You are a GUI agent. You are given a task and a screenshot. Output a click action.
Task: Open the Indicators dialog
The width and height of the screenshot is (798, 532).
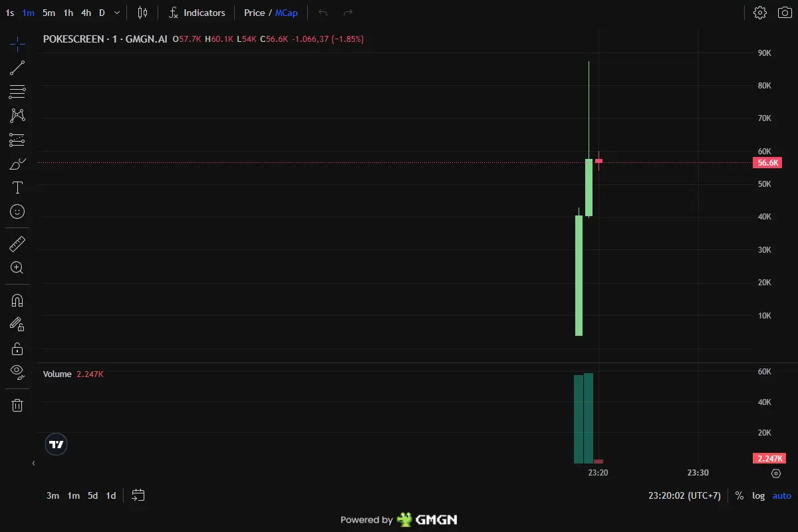[x=197, y=13]
